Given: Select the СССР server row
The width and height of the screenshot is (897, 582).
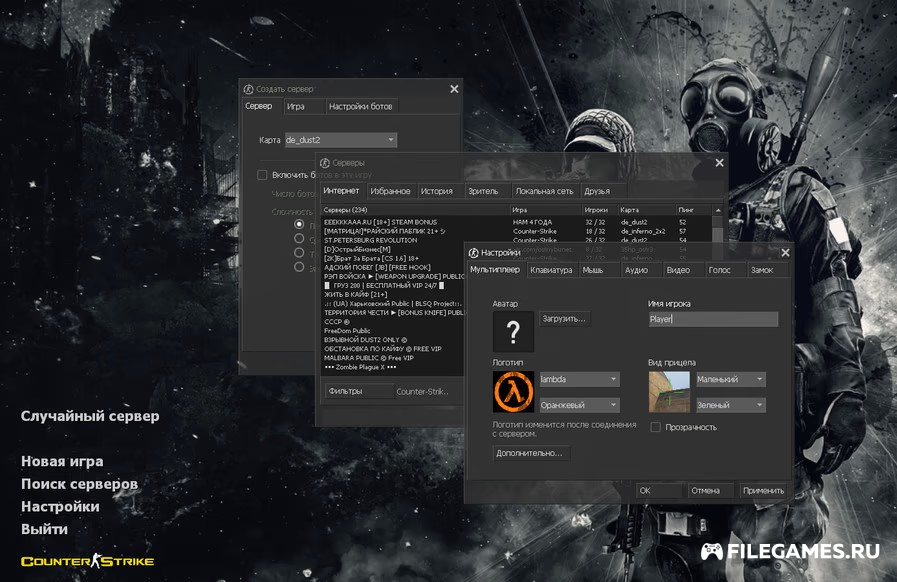Looking at the screenshot, I should (x=393, y=322).
